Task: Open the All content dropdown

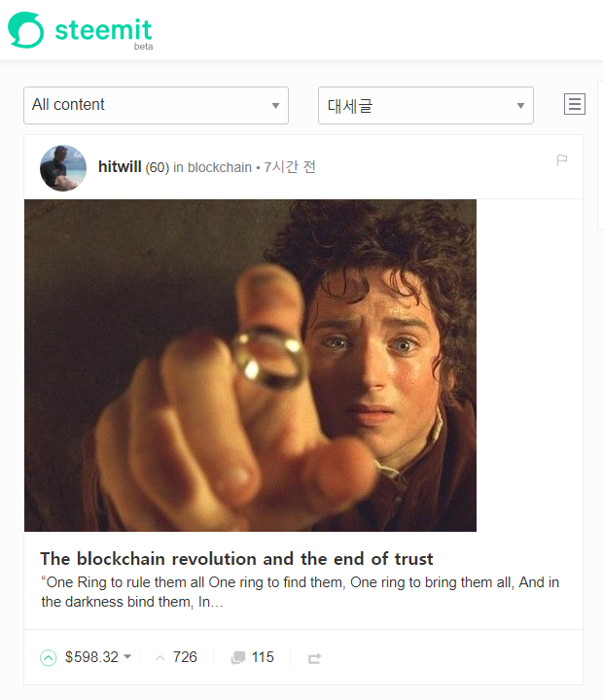Action: pos(156,105)
